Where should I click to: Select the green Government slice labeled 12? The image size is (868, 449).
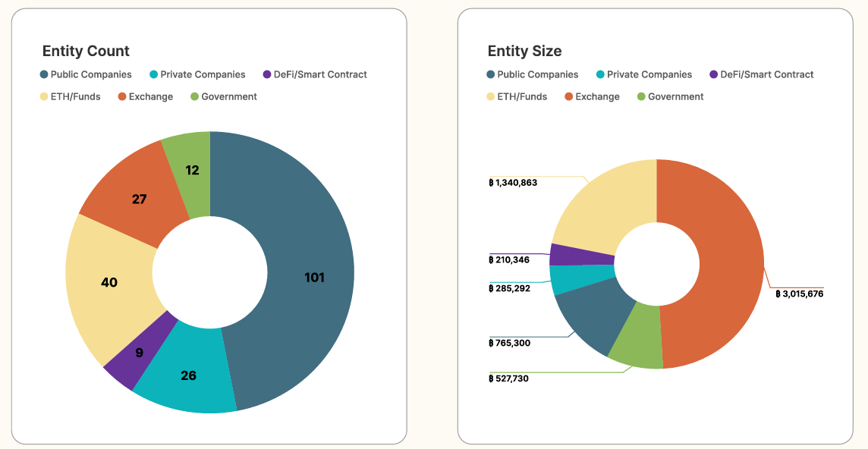pyautogui.click(x=192, y=171)
